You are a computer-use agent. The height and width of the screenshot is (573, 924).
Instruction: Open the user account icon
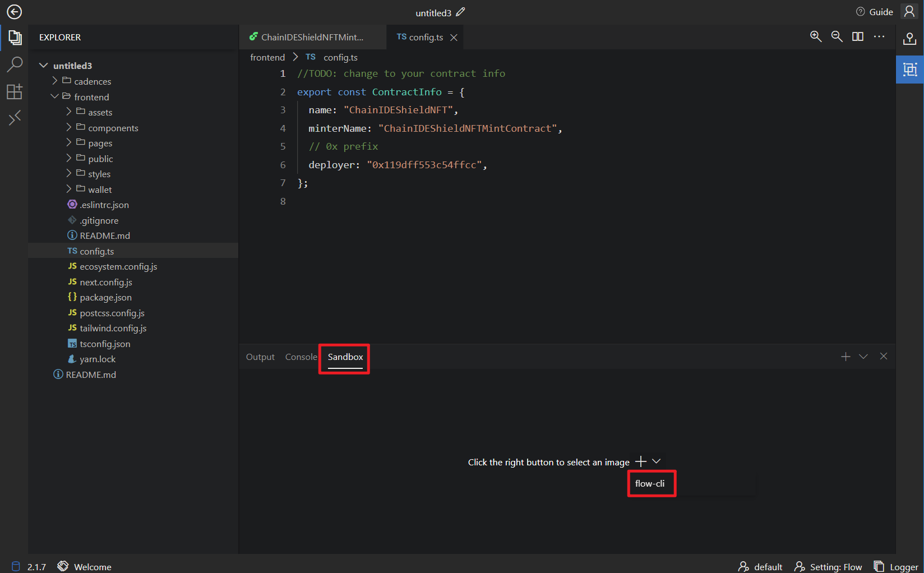click(909, 12)
